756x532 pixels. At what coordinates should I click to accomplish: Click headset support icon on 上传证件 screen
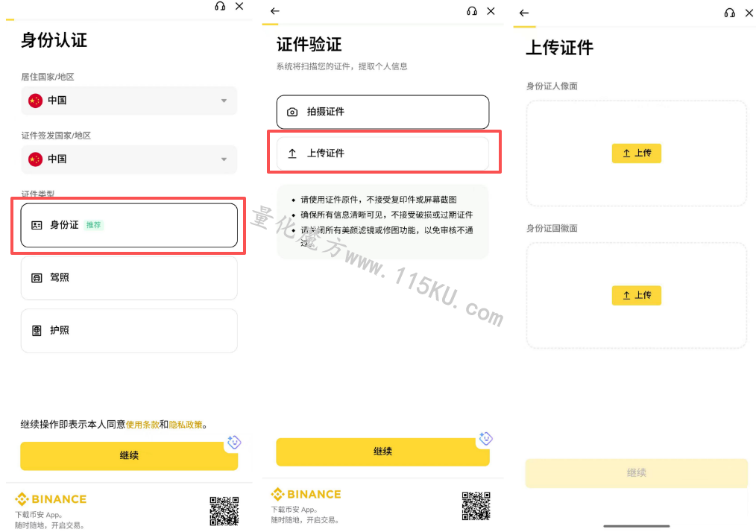point(729,13)
